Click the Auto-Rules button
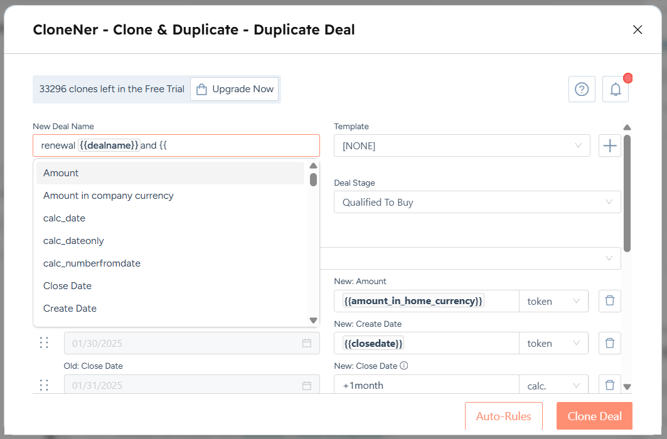667x439 pixels. click(504, 416)
